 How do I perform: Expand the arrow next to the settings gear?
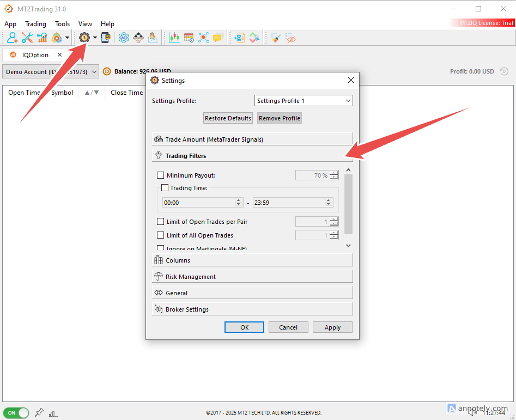click(95, 38)
